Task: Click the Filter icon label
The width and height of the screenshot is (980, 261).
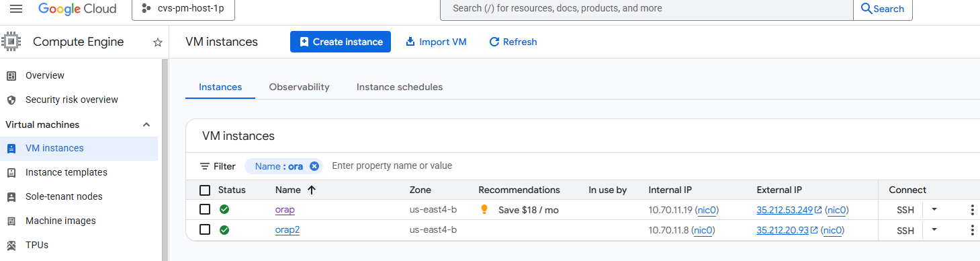Action: [x=218, y=166]
